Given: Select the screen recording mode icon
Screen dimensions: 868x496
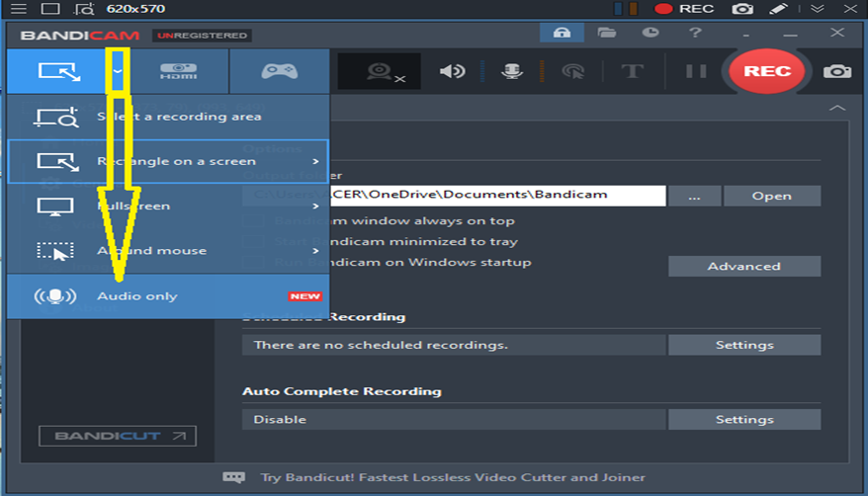Looking at the screenshot, I should coord(59,71).
